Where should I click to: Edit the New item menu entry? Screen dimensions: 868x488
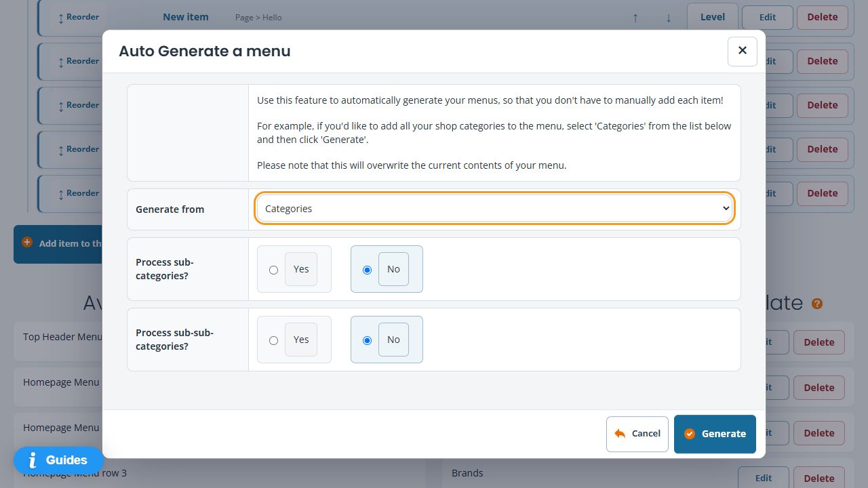click(767, 17)
